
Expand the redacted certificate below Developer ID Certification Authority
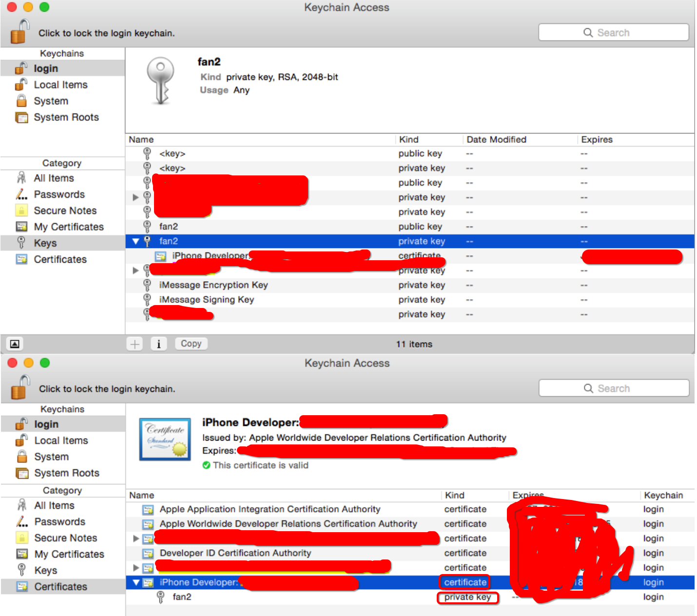click(x=136, y=568)
